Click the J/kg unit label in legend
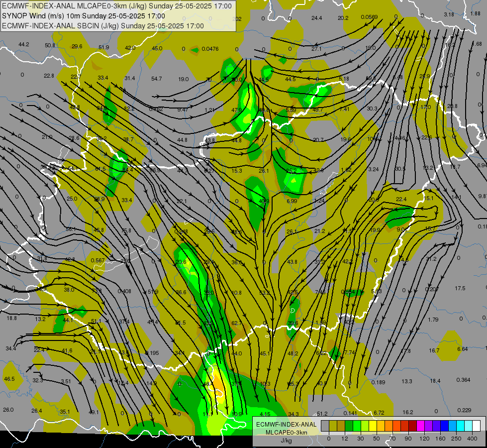 click(286, 441)
